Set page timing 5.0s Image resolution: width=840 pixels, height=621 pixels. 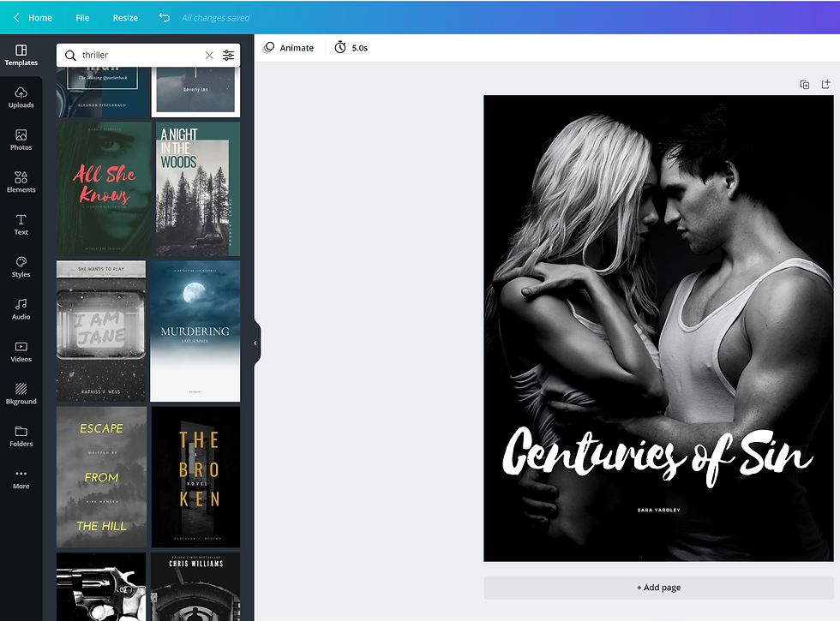click(351, 48)
